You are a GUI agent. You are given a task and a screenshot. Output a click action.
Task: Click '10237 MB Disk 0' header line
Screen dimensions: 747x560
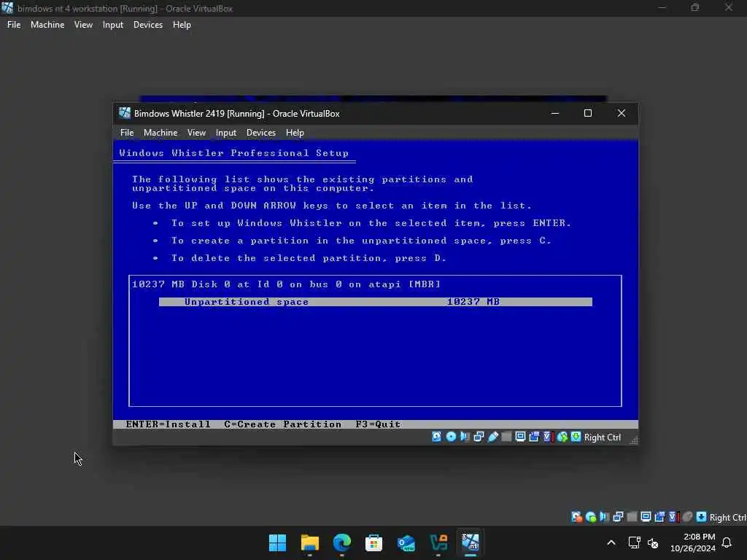[286, 284]
